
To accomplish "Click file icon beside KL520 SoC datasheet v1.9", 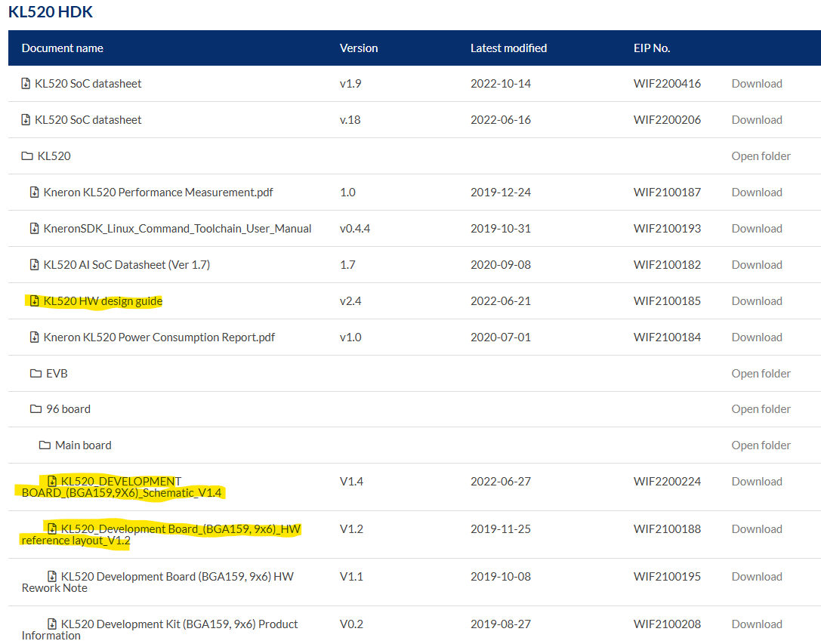I will tap(26, 83).
